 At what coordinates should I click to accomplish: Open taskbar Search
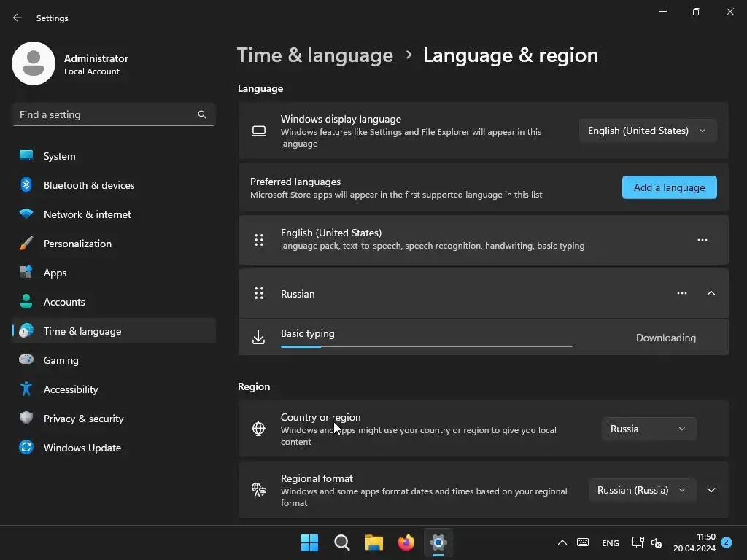pyautogui.click(x=341, y=542)
